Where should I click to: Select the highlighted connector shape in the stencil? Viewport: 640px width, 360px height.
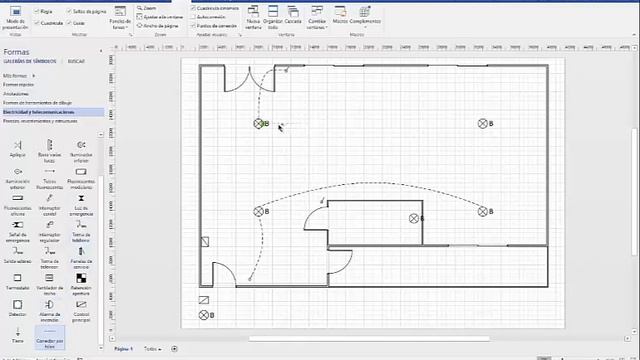point(49,338)
